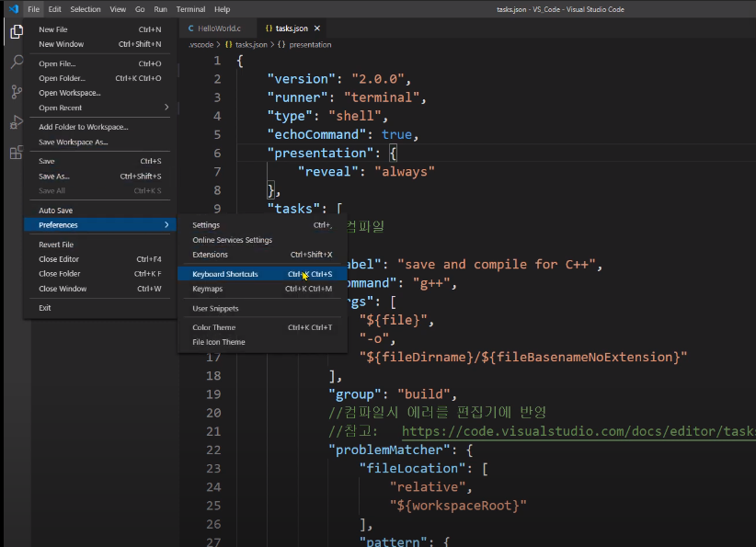Viewport: 756px width, 547px height.
Task: Select Open Workspace... menu entry
Action: pyautogui.click(x=100, y=93)
